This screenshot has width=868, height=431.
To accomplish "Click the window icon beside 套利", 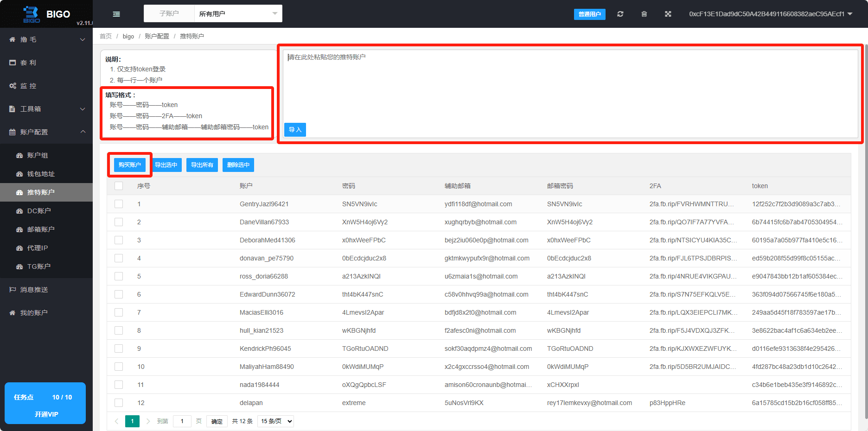I will point(13,63).
